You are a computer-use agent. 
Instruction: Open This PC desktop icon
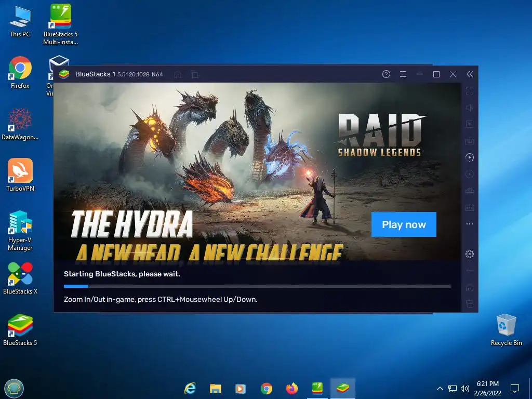coord(20,21)
